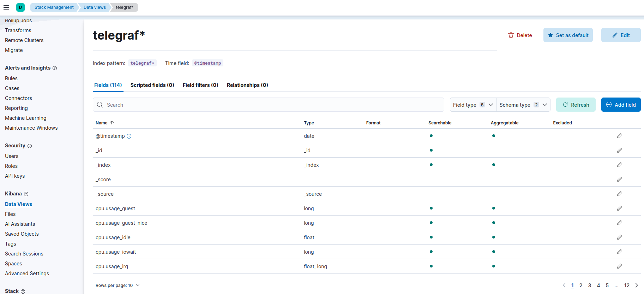644x294 pixels.
Task: Click Data views breadcrumb
Action: click(x=95, y=7)
